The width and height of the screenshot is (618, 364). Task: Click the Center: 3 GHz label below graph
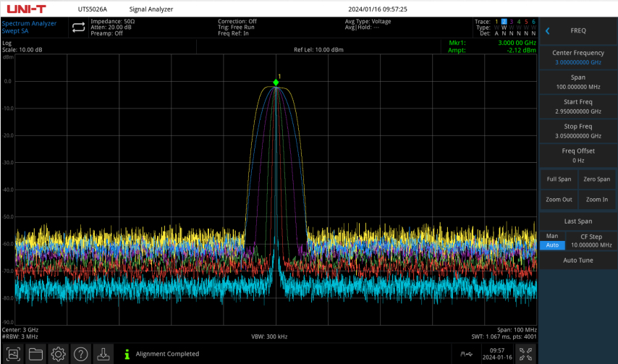(x=20, y=330)
